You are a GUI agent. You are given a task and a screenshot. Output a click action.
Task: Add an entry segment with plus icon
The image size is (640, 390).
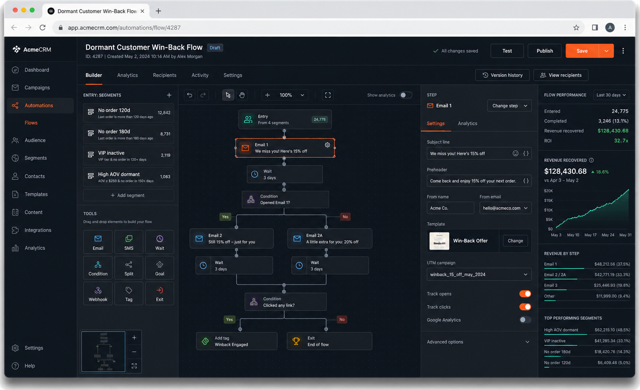(169, 95)
